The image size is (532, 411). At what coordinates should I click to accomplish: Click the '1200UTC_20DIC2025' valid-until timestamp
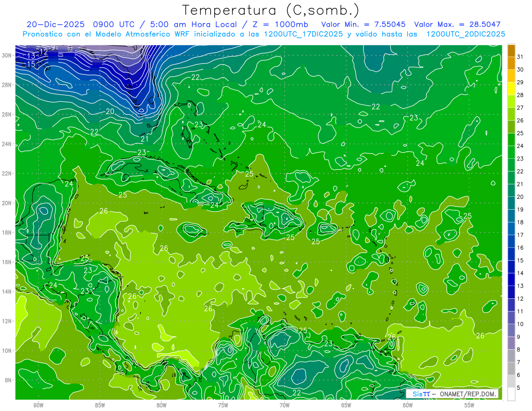point(465,34)
